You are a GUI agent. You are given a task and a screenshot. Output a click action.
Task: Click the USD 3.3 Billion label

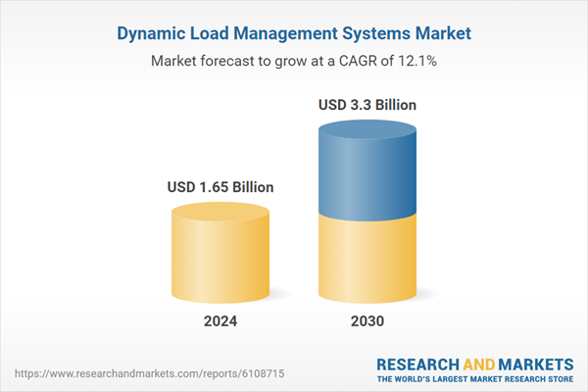coord(368,104)
